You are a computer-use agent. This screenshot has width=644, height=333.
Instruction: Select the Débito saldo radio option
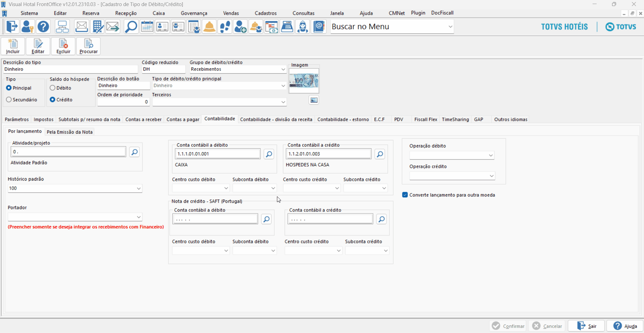(x=53, y=88)
